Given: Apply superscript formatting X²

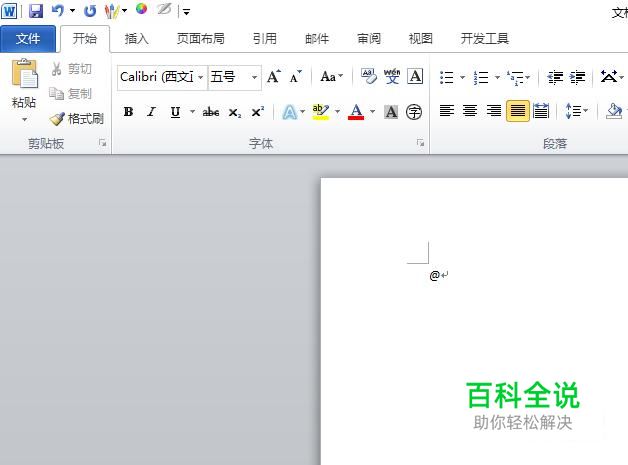Looking at the screenshot, I should (258, 112).
